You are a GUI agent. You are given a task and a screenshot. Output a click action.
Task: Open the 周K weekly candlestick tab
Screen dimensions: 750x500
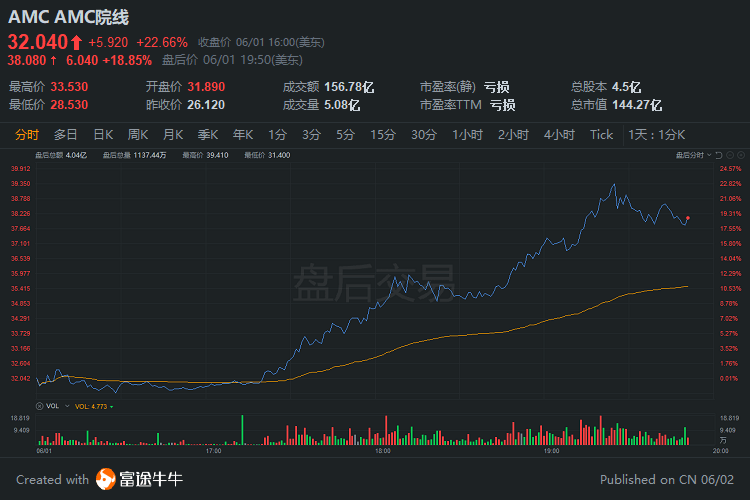pos(138,135)
